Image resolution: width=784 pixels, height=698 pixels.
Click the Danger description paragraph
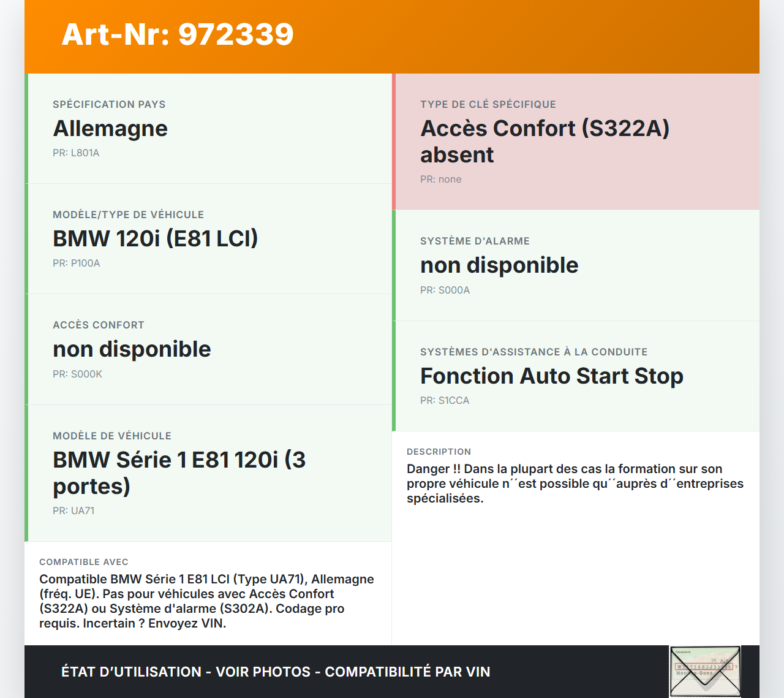click(x=575, y=484)
